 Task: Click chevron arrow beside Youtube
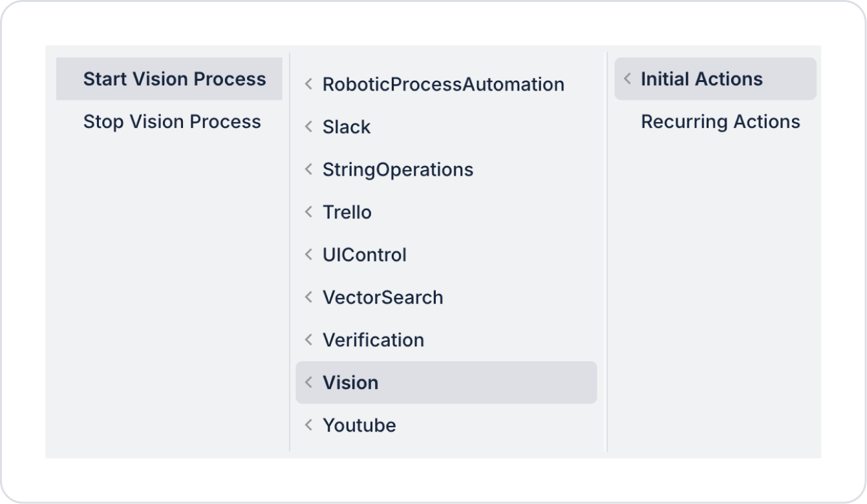(x=308, y=425)
